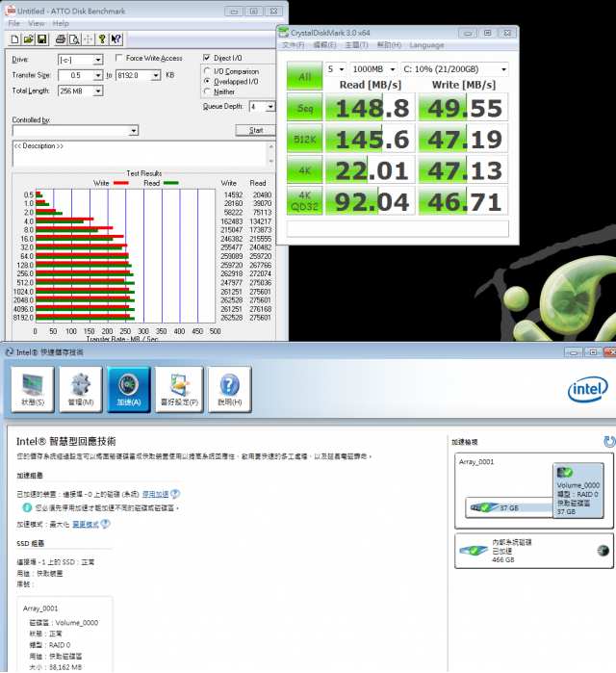616x673 pixels.
Task: Print using the ATTO printer icon
Action: point(61,39)
